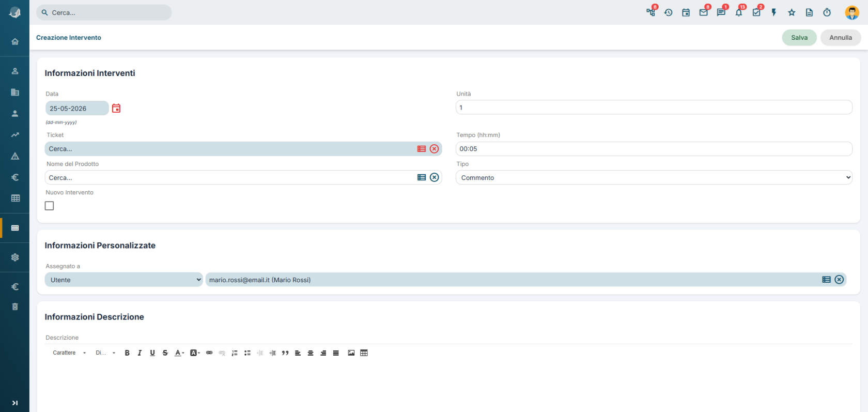Click the lightning bolt quick-create icon

click(x=774, y=12)
